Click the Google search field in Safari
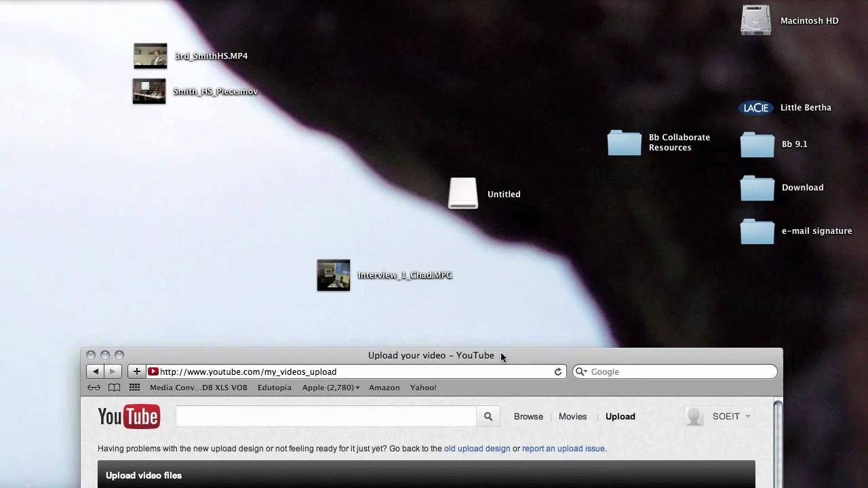The image size is (868, 488). (x=675, y=371)
